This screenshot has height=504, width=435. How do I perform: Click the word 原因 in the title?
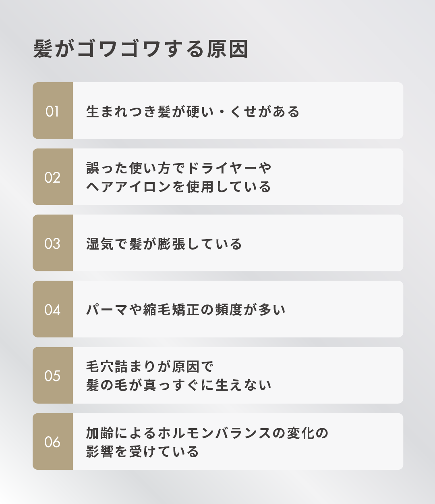pos(227,49)
